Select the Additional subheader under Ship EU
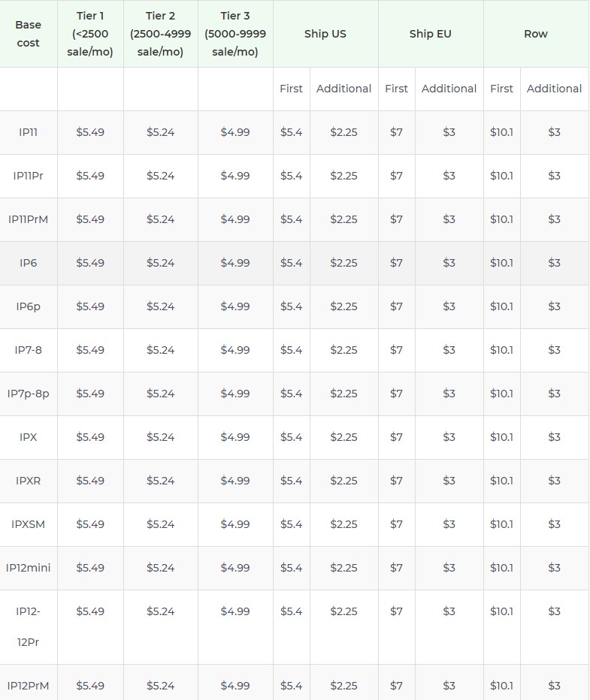Image resolution: width=590 pixels, height=700 pixels. 449,89
